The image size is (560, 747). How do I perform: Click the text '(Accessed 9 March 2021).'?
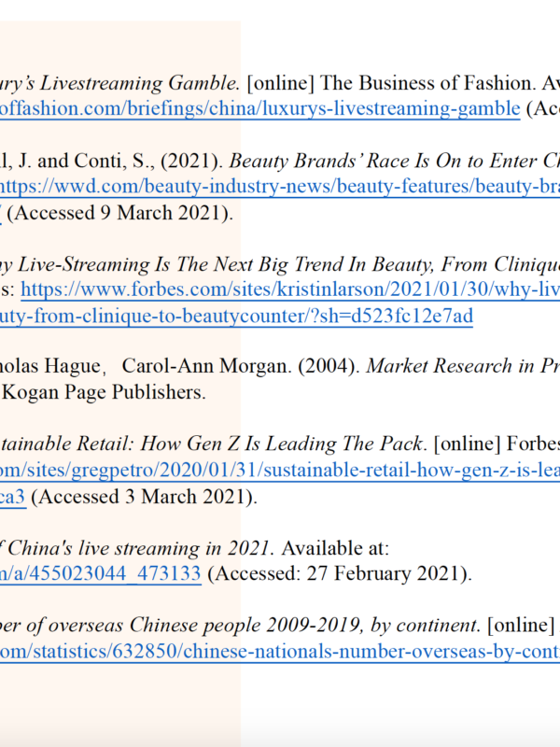point(120,213)
